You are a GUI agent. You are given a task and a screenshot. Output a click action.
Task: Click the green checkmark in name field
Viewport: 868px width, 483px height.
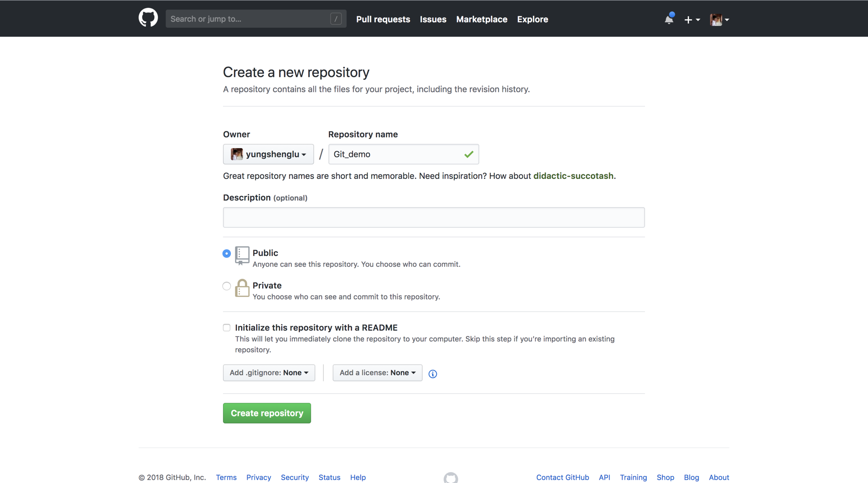click(468, 154)
